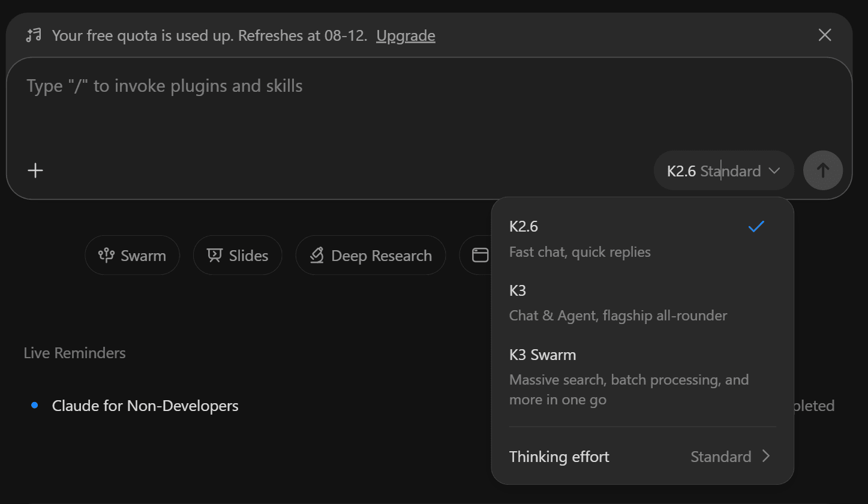Open the Thinking effort submenu
This screenshot has height=504, width=868.
(x=642, y=457)
